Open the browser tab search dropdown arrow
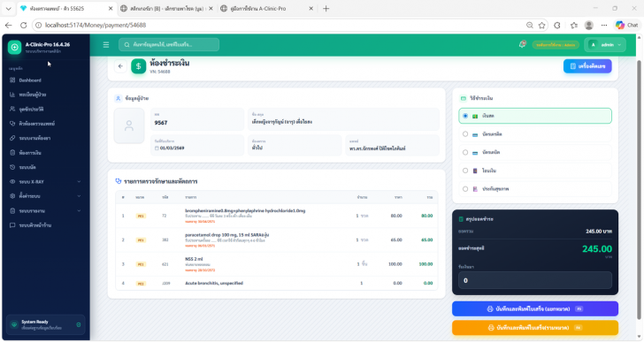The image size is (644, 342). [8, 9]
